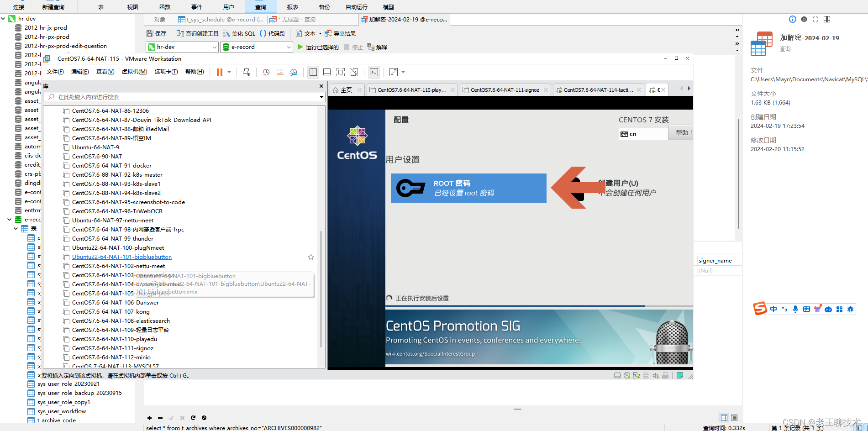
Task: Open the VMware 文件(F) menu
Action: [x=55, y=72]
